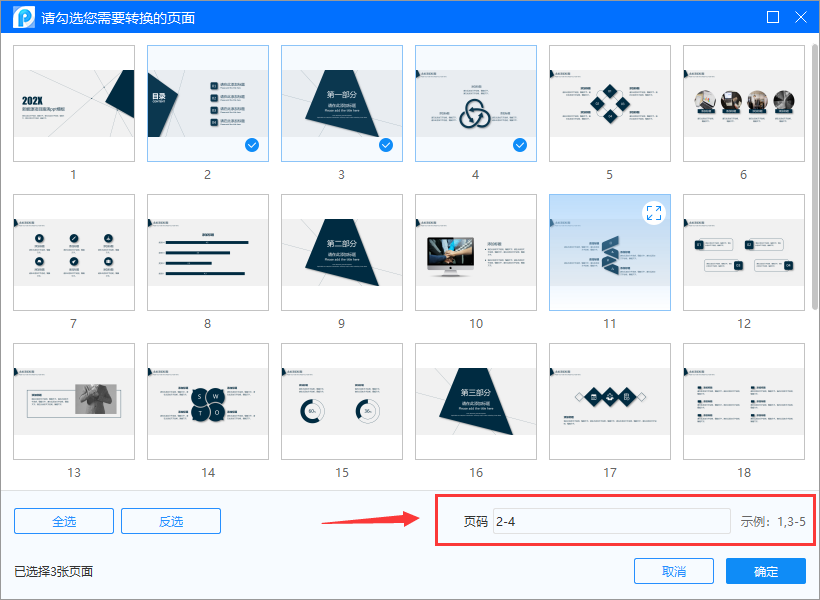Click the 反选 invert selection button

171,521
